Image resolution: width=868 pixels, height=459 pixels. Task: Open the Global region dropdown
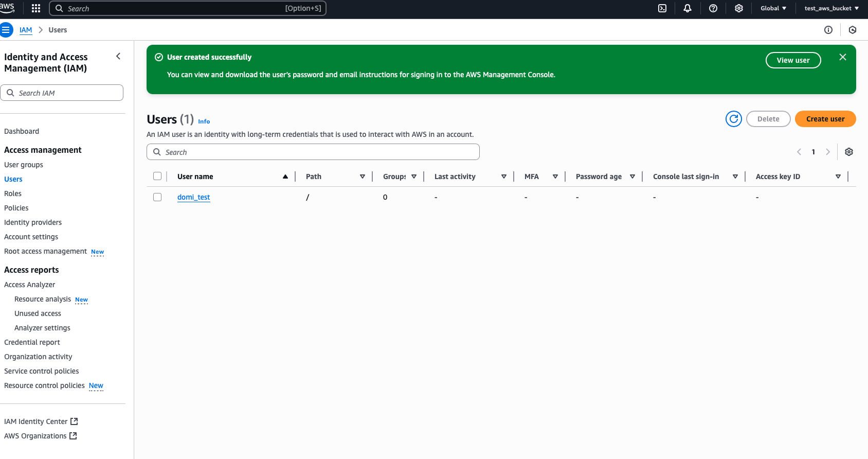(x=773, y=8)
